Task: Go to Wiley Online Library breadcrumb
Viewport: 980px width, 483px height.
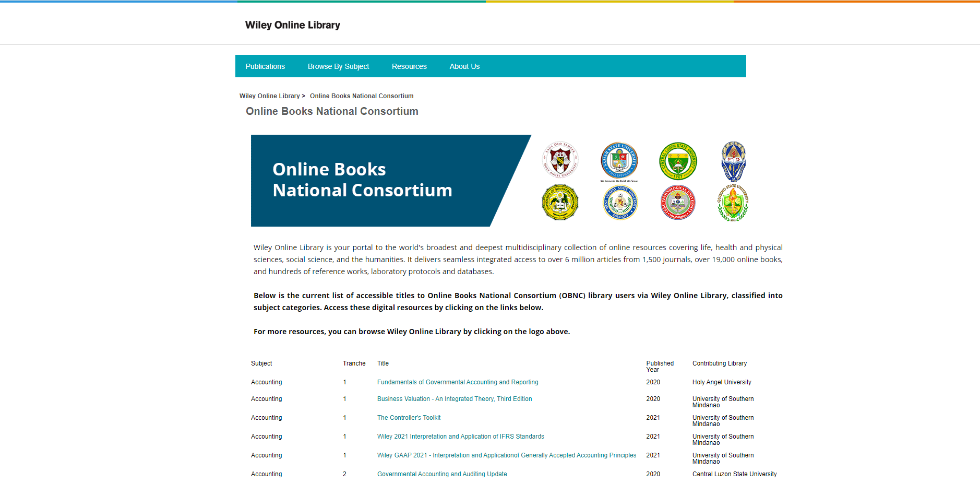Action: pyautogui.click(x=270, y=96)
